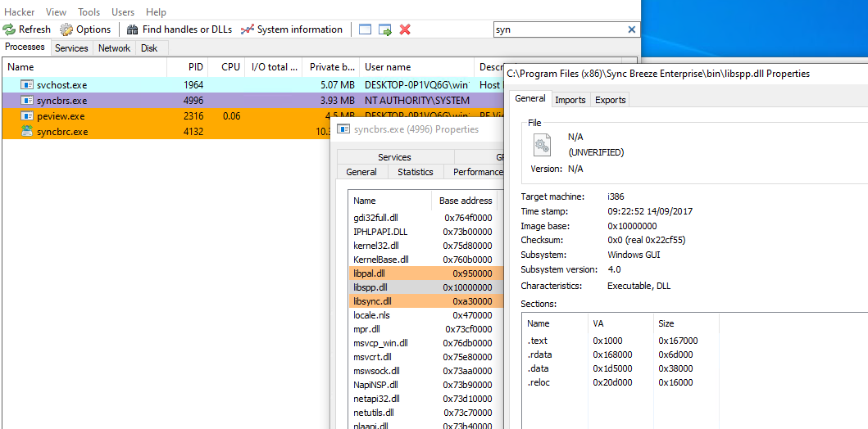Click the Find window toolbar icon
Screen dimensions: 868x429
365,29
